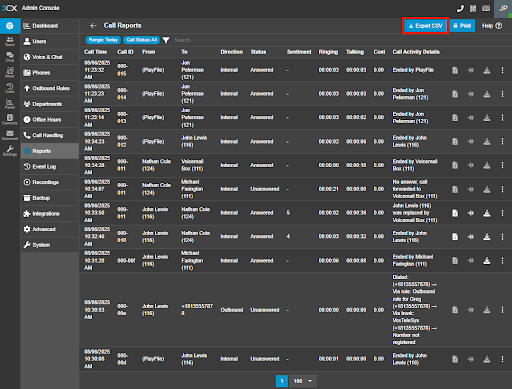Open Event Log in admin menu

click(x=50, y=167)
